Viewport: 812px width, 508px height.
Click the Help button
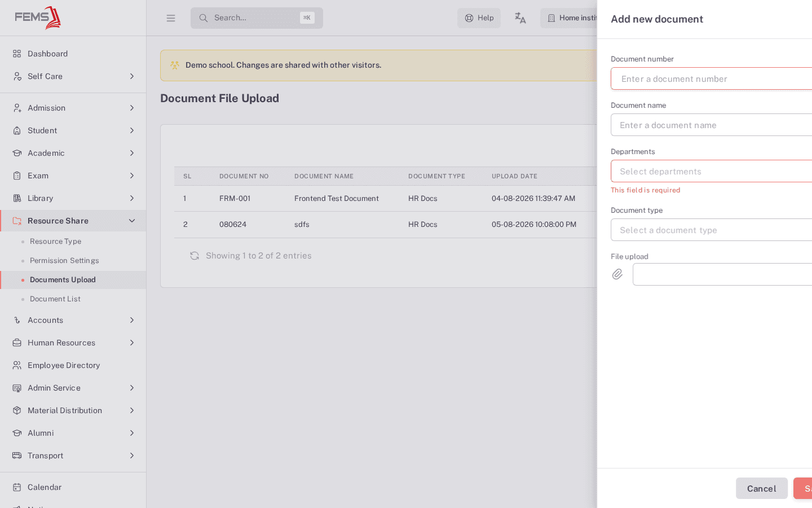coord(479,18)
